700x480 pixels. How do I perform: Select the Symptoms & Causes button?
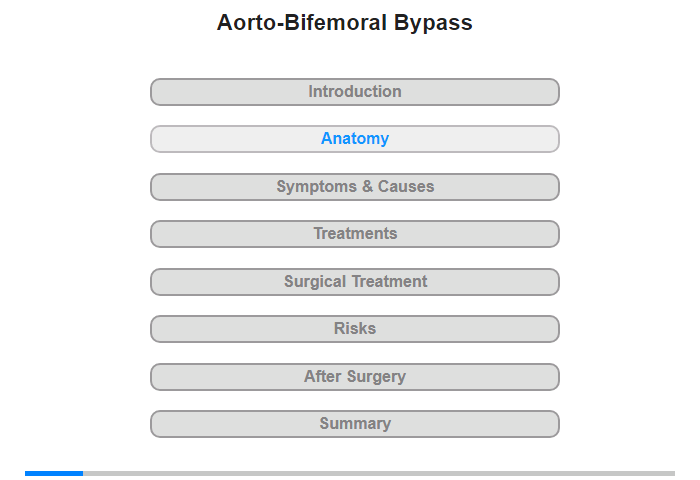354,187
